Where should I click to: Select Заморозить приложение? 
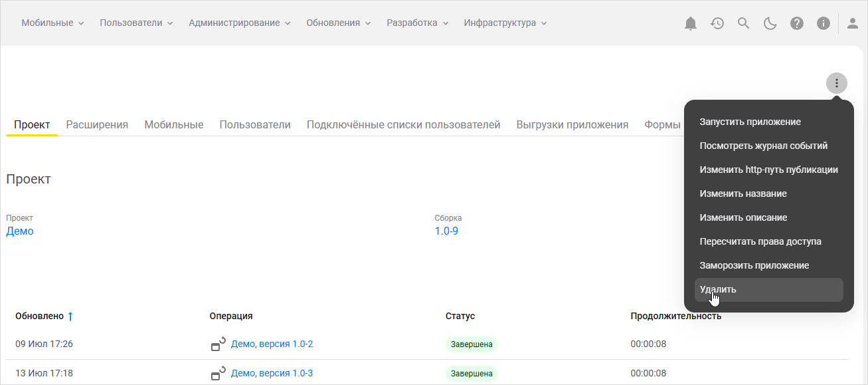pyautogui.click(x=769, y=266)
